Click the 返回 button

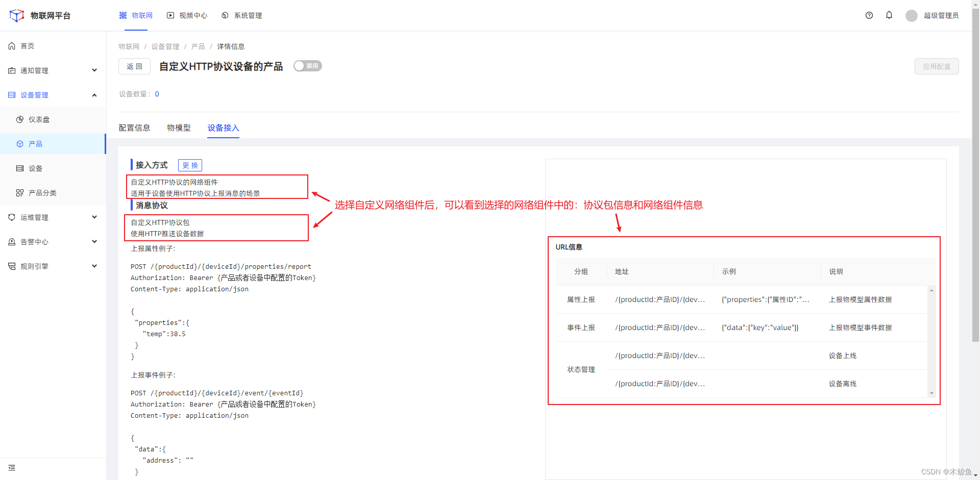(x=134, y=66)
